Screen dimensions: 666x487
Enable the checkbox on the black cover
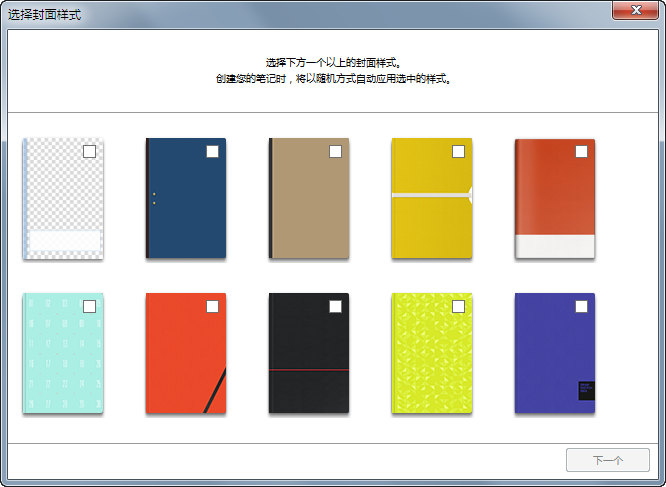click(x=335, y=306)
